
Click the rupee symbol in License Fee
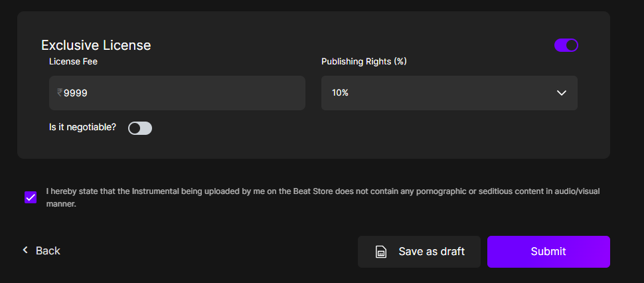coord(60,93)
